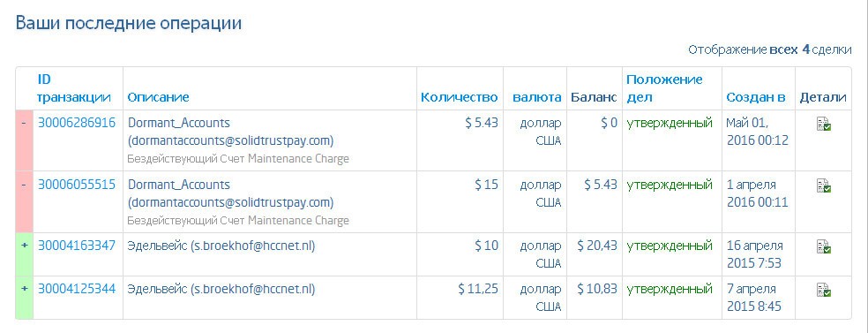The width and height of the screenshot is (868, 333).
Task: Open details icon for transaction 30006286916
Action: click(x=823, y=125)
